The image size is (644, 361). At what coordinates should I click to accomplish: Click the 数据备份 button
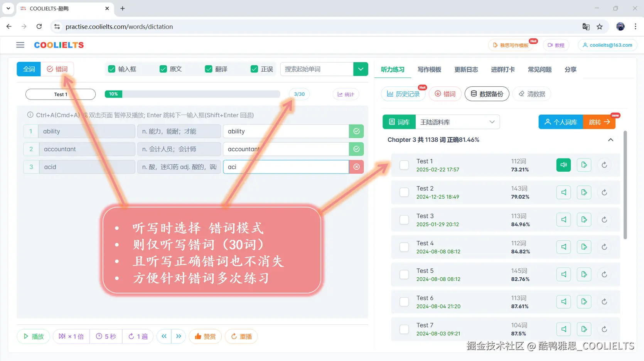point(487,94)
